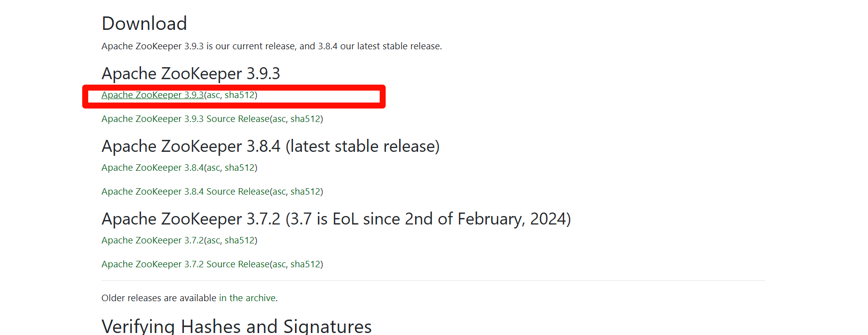Click asc link for 3.9.3 Source Release
Viewport: 868px width, 335px height.
coord(279,119)
